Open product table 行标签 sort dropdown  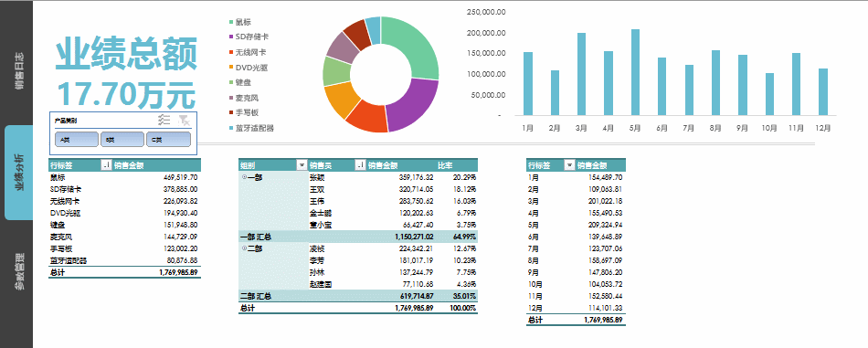pos(106,165)
